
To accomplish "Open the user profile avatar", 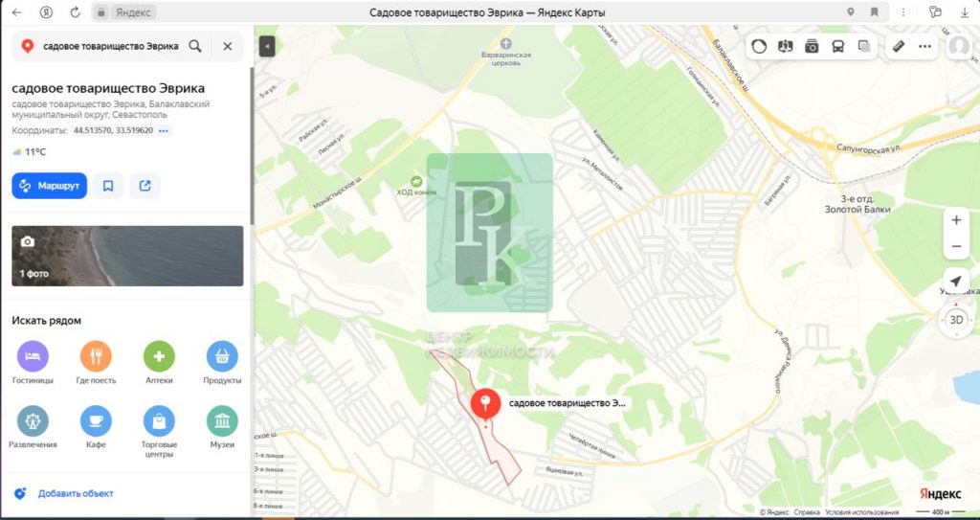I will (x=959, y=46).
